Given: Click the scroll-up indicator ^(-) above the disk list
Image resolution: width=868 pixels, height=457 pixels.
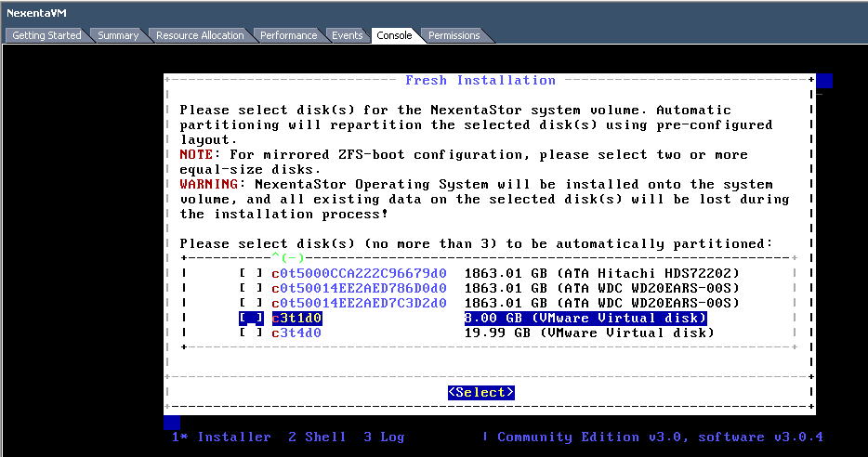Looking at the screenshot, I should tap(288, 258).
